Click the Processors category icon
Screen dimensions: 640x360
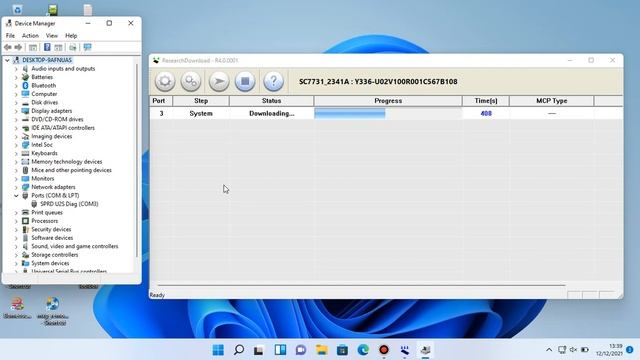pos(25,221)
